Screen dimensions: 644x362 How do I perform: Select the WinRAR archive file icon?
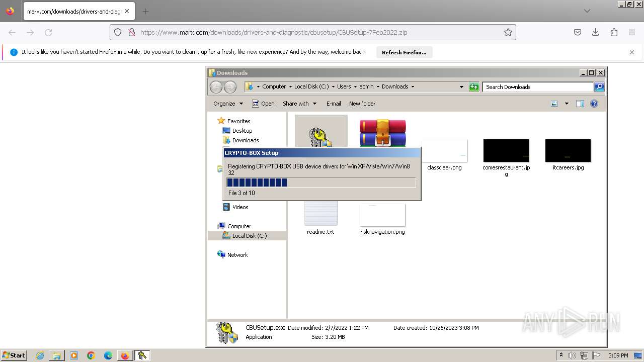coord(383,133)
